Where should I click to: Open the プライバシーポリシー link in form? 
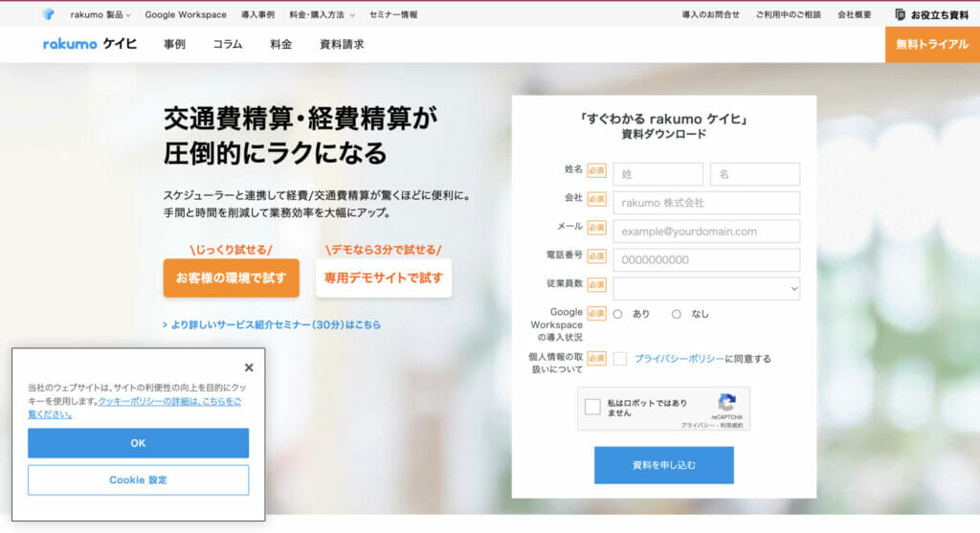679,359
